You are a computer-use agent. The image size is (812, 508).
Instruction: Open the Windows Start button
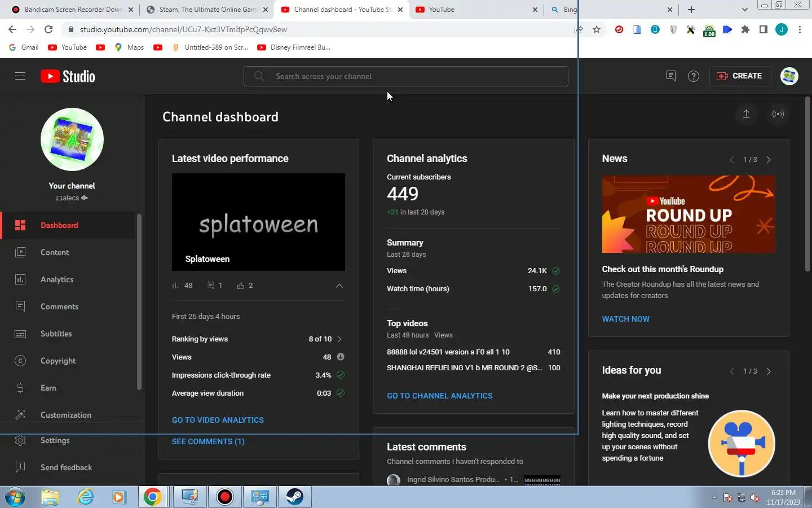(x=15, y=497)
